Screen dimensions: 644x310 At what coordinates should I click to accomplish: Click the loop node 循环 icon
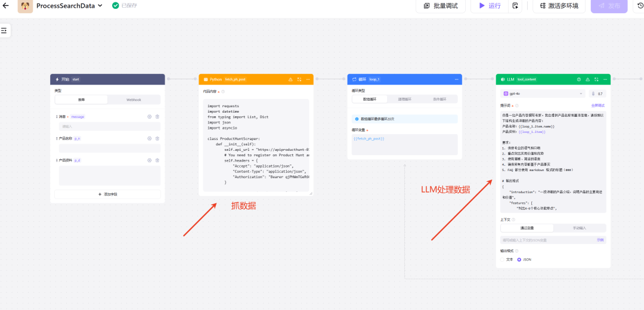tap(354, 79)
